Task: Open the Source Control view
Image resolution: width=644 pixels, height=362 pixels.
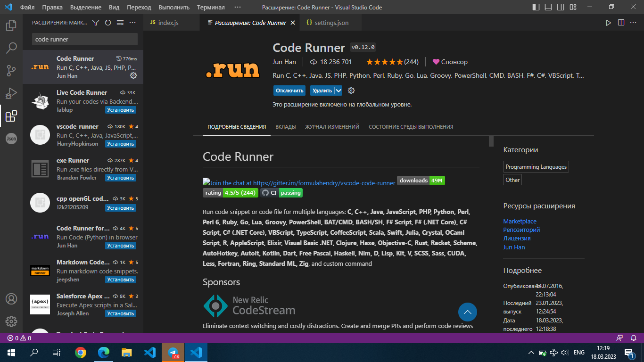Action: click(11, 70)
